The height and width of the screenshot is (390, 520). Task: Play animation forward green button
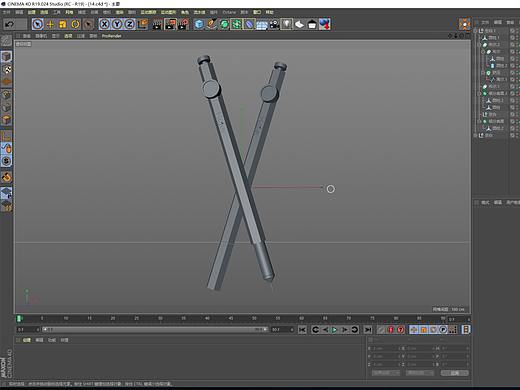pyautogui.click(x=335, y=330)
